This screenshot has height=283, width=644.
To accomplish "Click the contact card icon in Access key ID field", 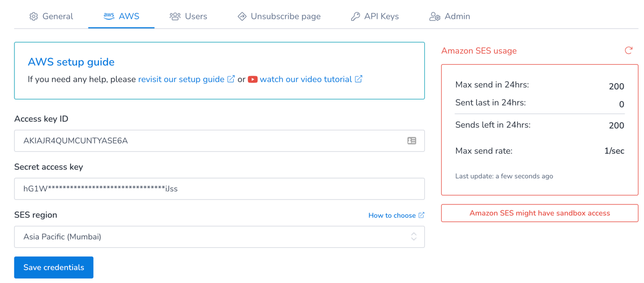I will (x=412, y=141).
